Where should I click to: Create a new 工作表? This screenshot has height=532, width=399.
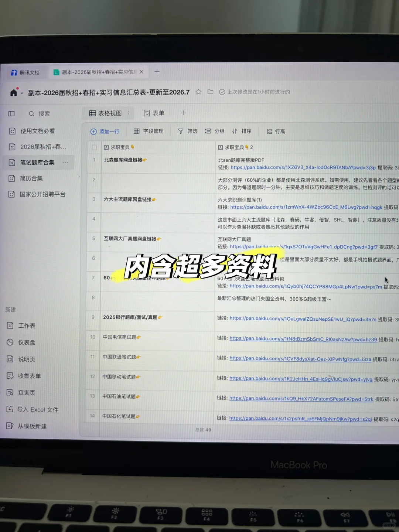[21, 325]
